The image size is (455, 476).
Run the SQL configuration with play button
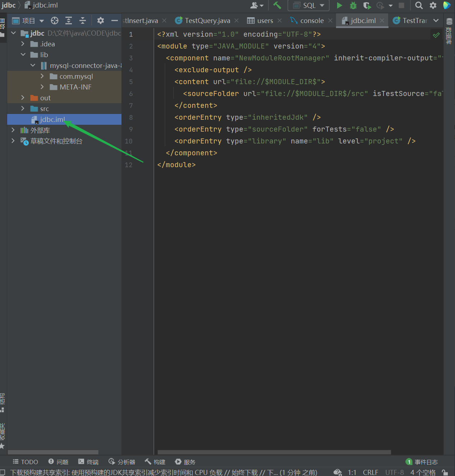[339, 5]
